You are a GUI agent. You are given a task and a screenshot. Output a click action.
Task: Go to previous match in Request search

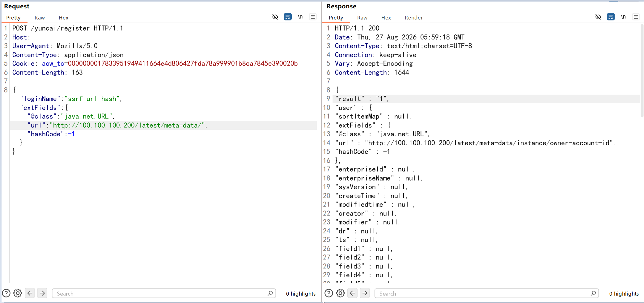[30, 293]
